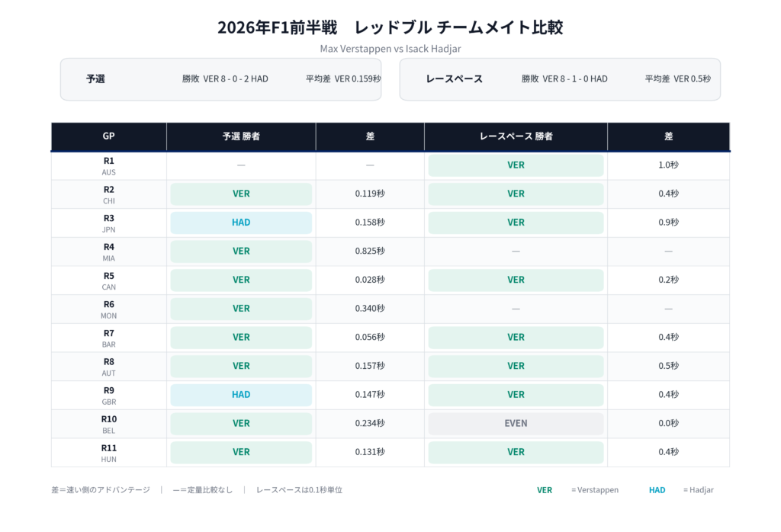Click the 0.5秒 race pace gap in R8

[x=668, y=366]
